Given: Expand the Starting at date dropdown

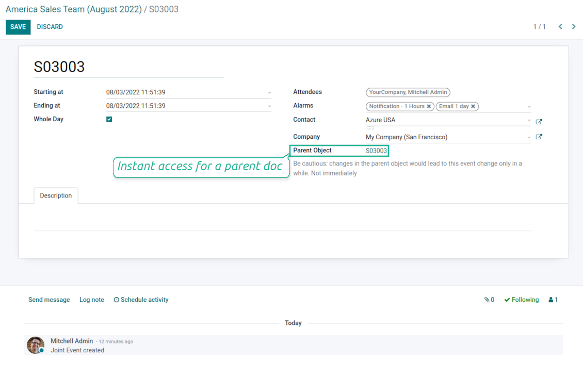Looking at the screenshot, I should point(269,93).
